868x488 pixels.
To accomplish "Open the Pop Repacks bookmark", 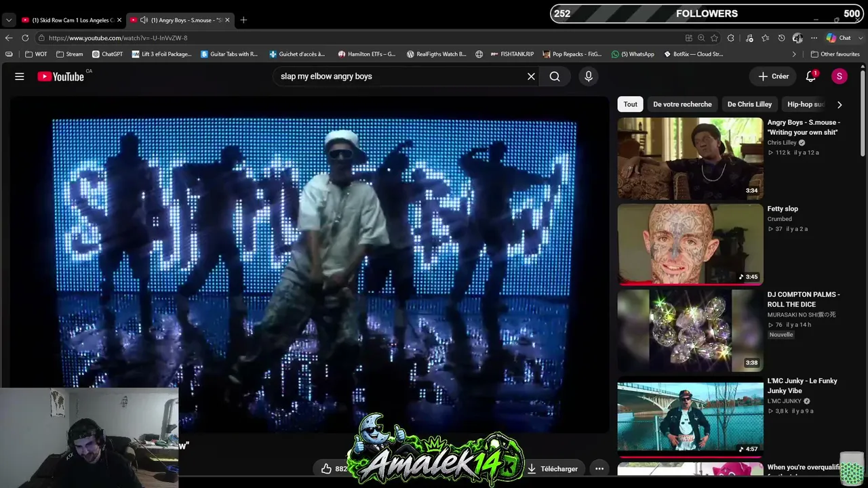I will [x=572, y=54].
